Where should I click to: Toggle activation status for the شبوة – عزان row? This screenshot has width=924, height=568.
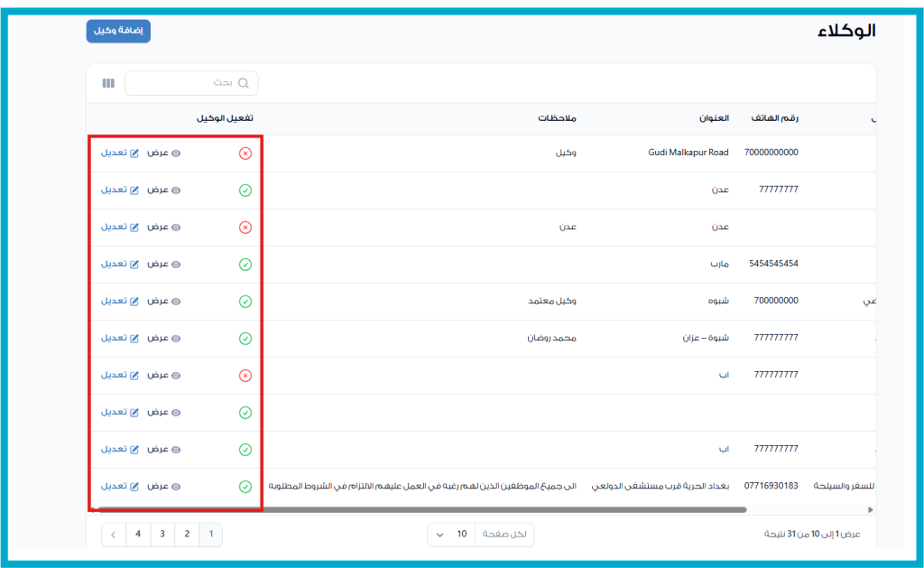coord(245,339)
